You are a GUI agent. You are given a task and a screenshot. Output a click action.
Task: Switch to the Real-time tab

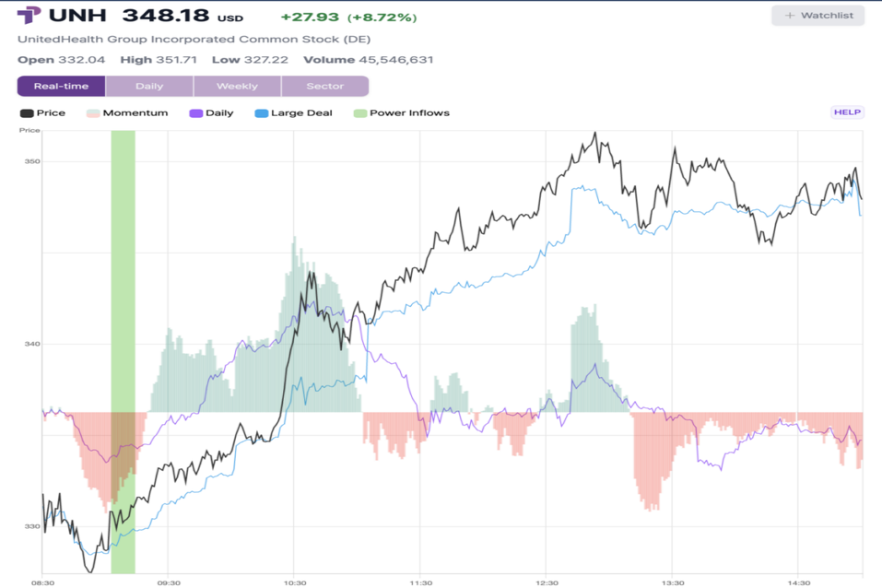tap(61, 86)
